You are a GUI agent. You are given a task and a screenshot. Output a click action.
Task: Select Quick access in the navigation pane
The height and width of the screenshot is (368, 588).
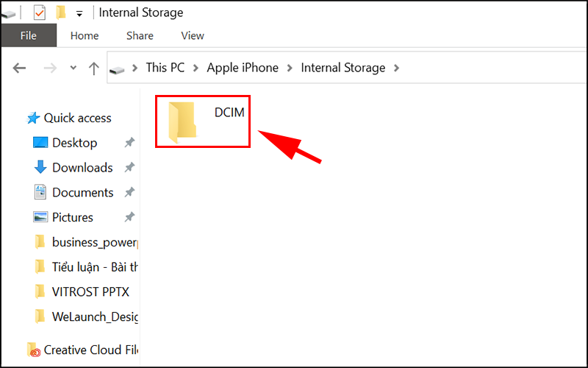coord(77,118)
